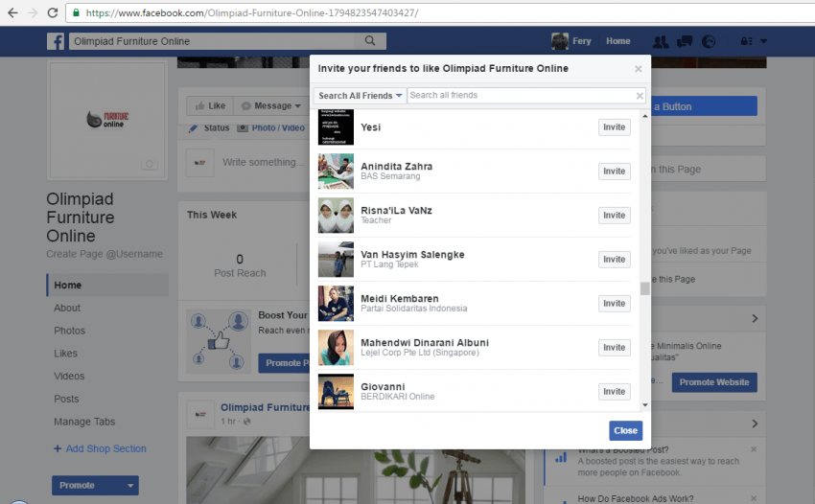Image resolution: width=815 pixels, height=504 pixels.
Task: Open Manage Tabs in sidebar
Action: tap(84, 422)
